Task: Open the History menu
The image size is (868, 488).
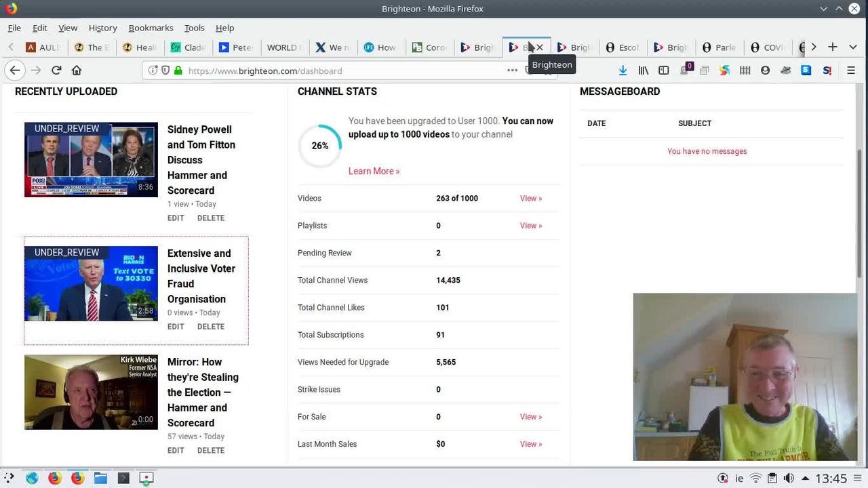Action: pyautogui.click(x=102, y=28)
